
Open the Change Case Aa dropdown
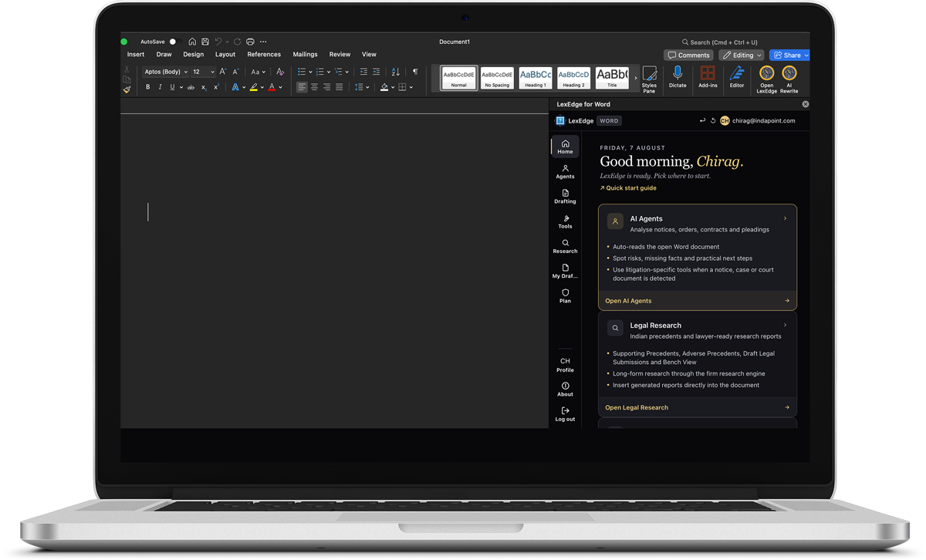(x=258, y=72)
